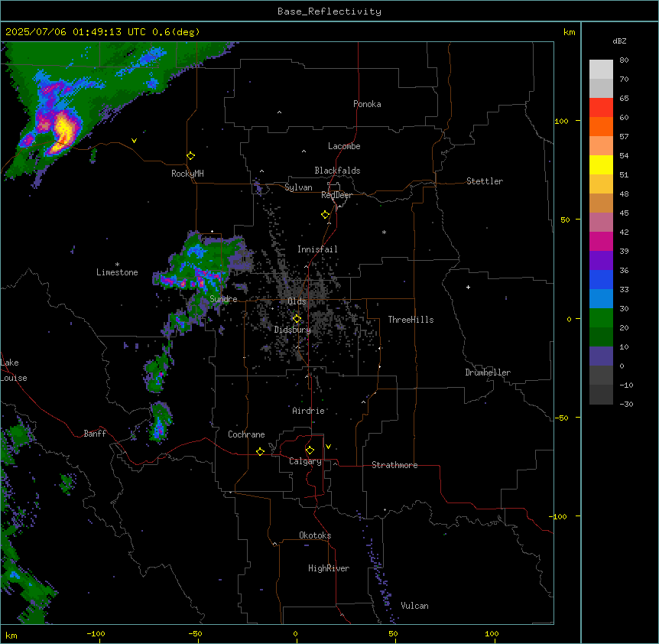Click the km unit label at top right
The width and height of the screenshot is (659, 644).
coord(569,32)
